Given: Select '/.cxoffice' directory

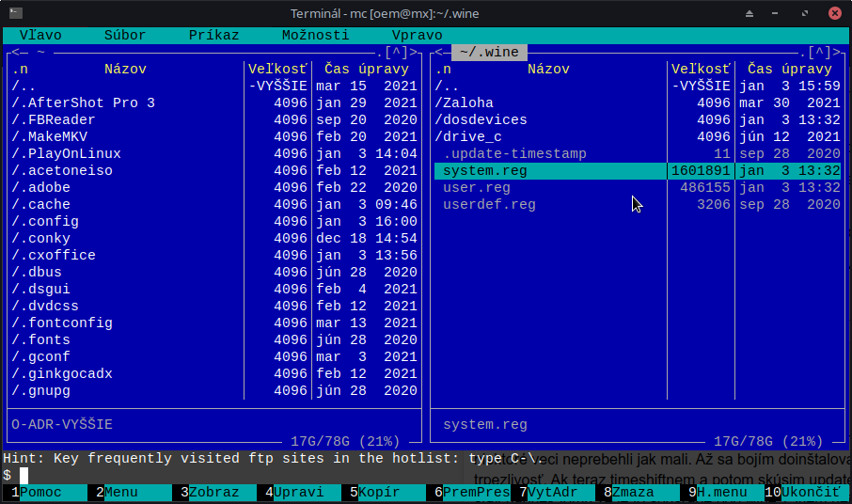Looking at the screenshot, I should 214,255.
